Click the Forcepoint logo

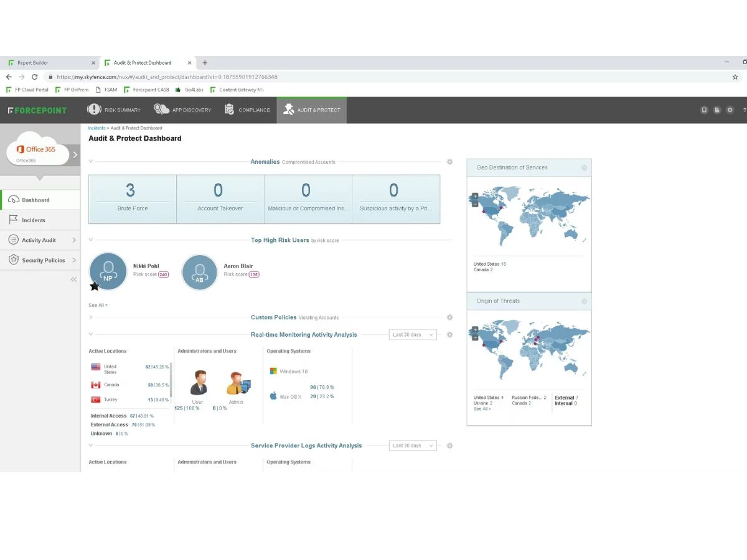pyautogui.click(x=37, y=110)
